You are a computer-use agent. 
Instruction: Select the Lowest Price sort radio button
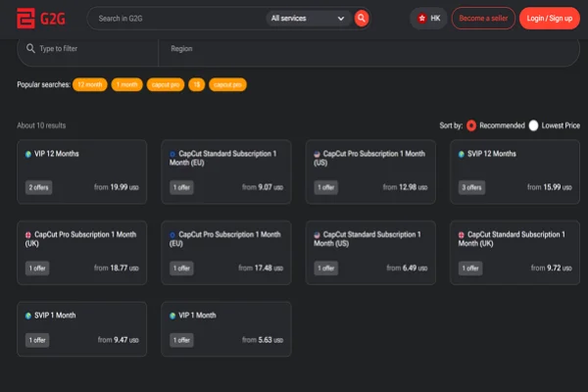(x=533, y=125)
